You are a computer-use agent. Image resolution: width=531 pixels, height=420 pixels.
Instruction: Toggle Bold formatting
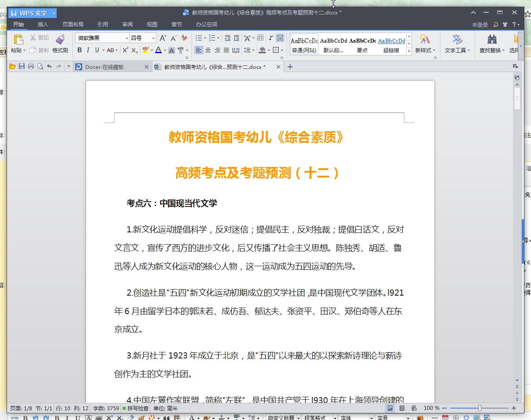pyautogui.click(x=80, y=50)
